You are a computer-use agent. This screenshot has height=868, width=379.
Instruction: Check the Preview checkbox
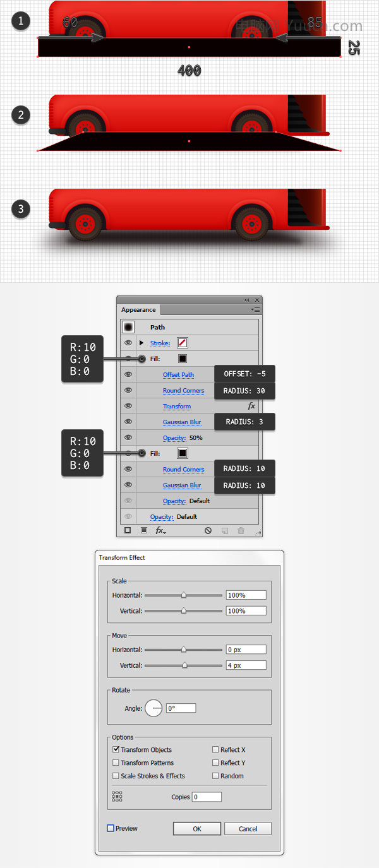coord(111,828)
